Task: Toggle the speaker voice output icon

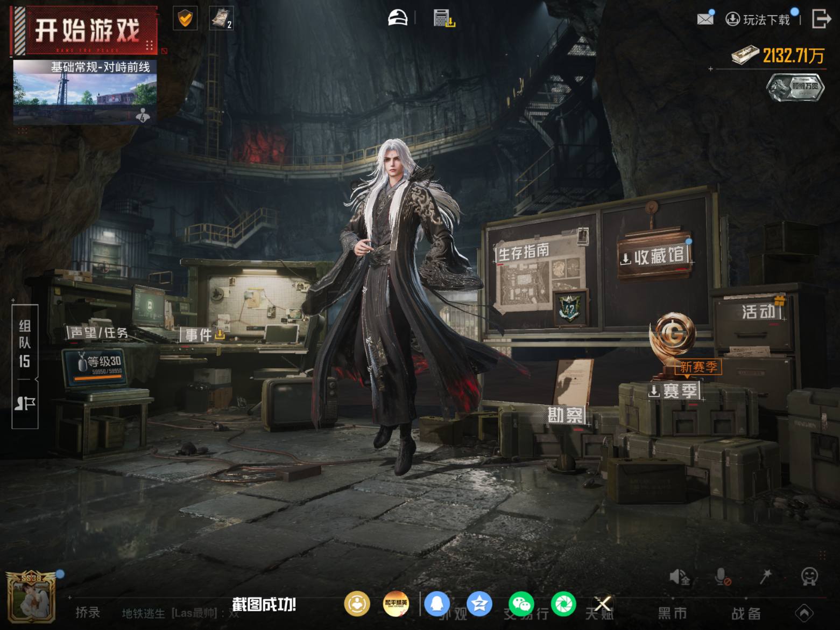Action: [x=679, y=577]
